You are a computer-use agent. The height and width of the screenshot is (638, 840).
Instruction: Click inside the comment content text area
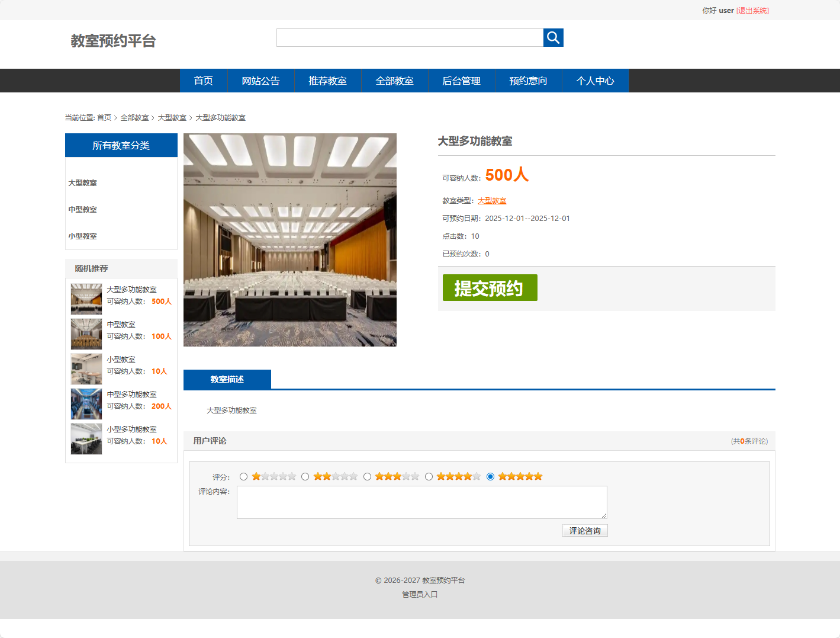point(421,502)
